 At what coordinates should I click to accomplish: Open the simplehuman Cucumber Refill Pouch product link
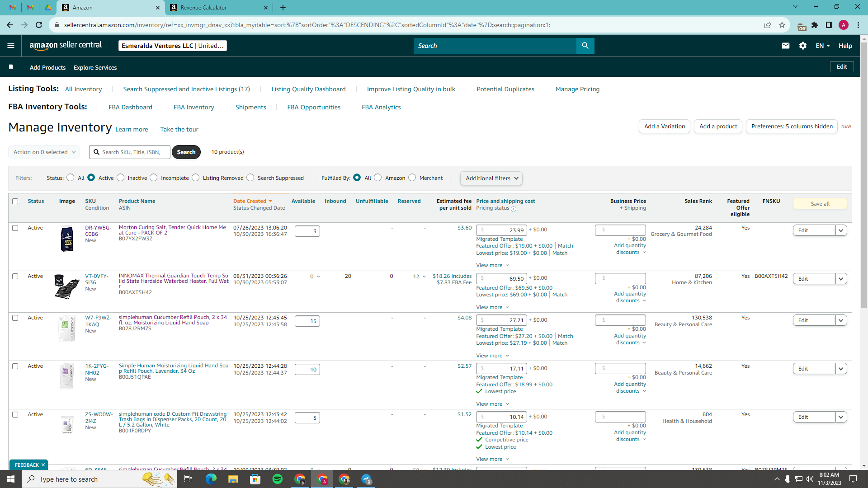173,320
